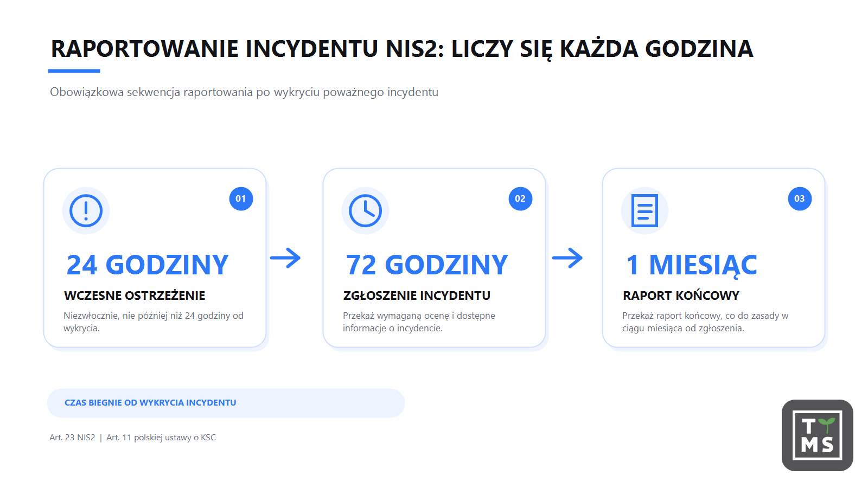Click the description "Przekaż wymaganą ocenę i dostępne informacje"

point(419,322)
